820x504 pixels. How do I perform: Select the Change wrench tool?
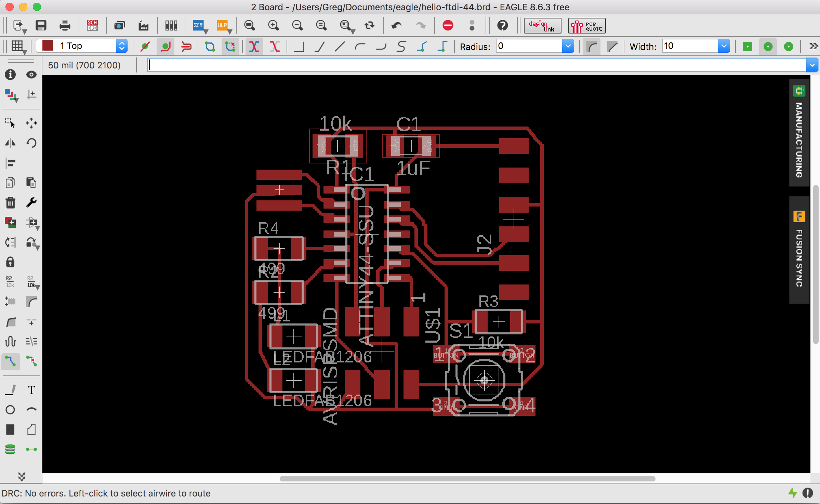click(x=31, y=202)
